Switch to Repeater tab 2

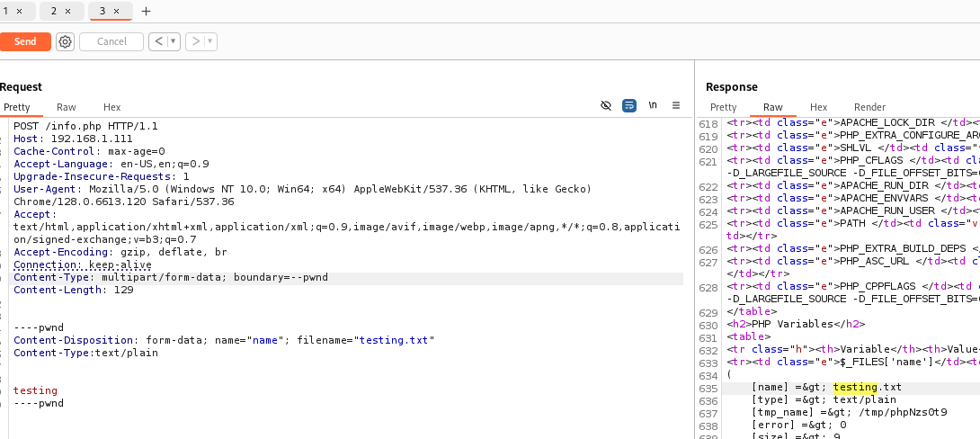[x=54, y=12]
